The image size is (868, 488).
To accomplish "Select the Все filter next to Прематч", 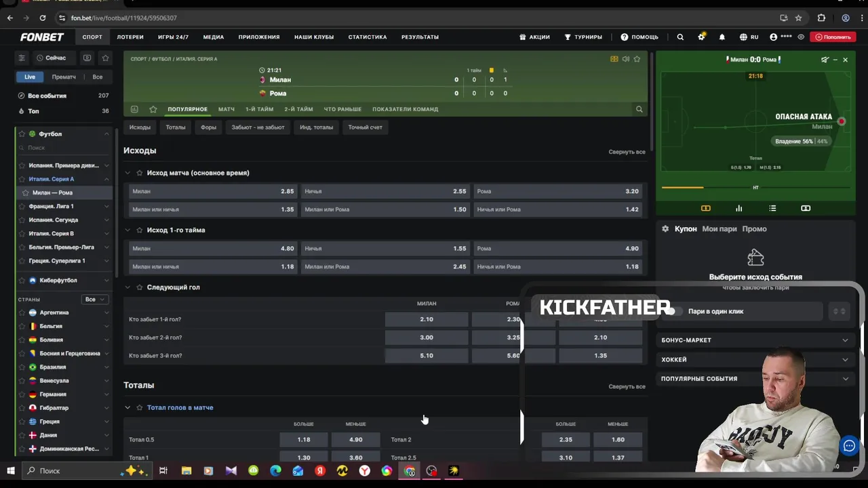I will pyautogui.click(x=98, y=77).
